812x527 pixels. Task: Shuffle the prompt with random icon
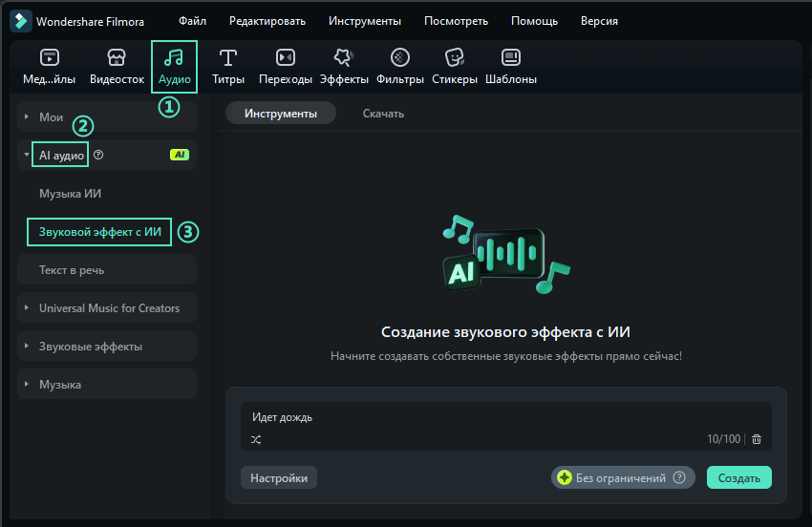[256, 439]
